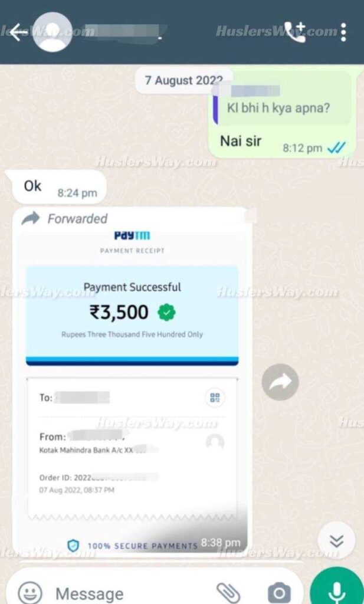Image resolution: width=364 pixels, height=604 pixels.
Task: Open the emoji picker
Action: click(30, 592)
